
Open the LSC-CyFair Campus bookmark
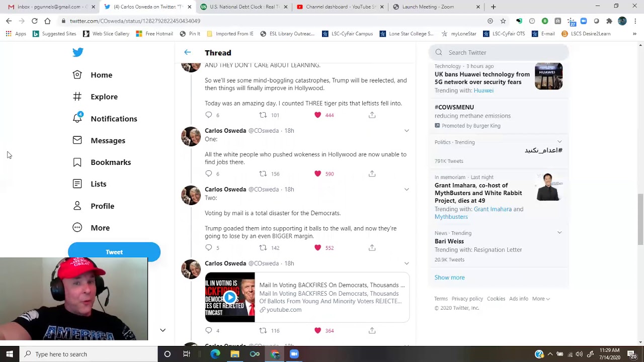point(347,34)
